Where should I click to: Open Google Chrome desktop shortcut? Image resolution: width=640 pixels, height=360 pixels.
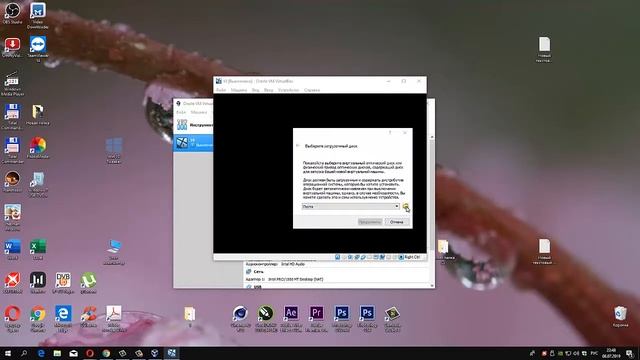(38, 319)
